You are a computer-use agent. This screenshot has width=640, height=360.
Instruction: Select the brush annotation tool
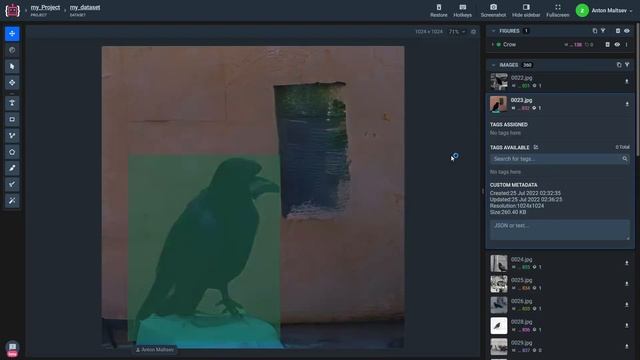click(x=12, y=168)
